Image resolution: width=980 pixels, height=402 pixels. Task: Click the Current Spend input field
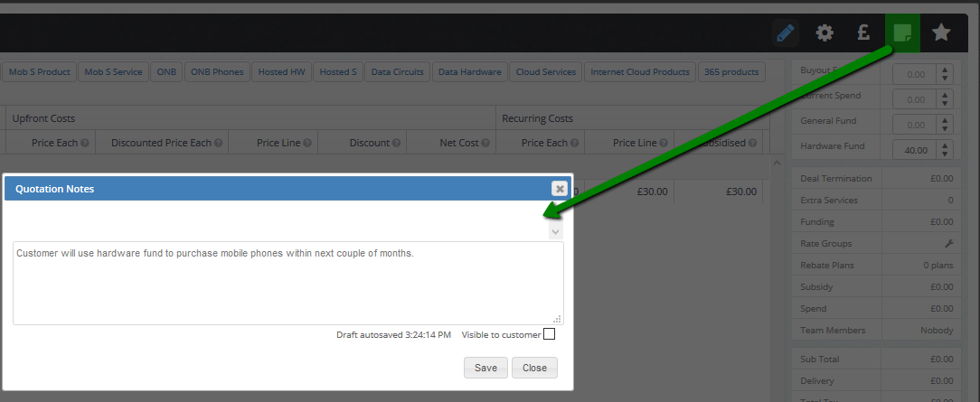914,99
